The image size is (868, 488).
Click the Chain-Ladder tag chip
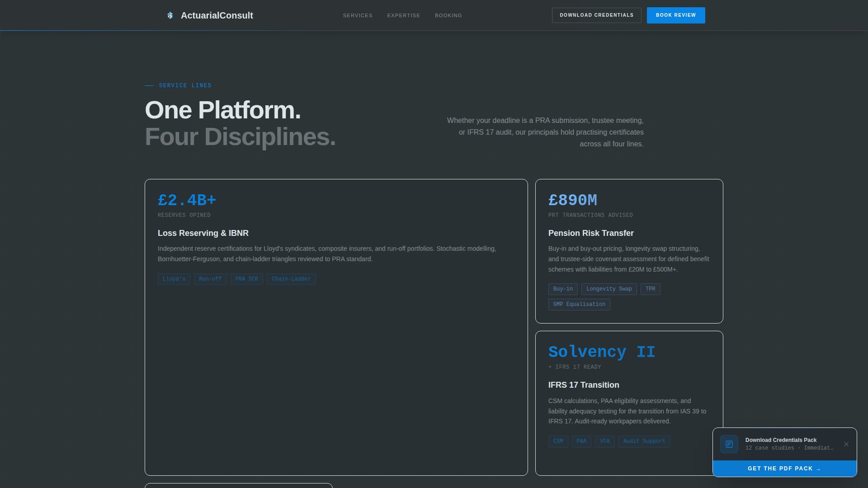click(291, 279)
